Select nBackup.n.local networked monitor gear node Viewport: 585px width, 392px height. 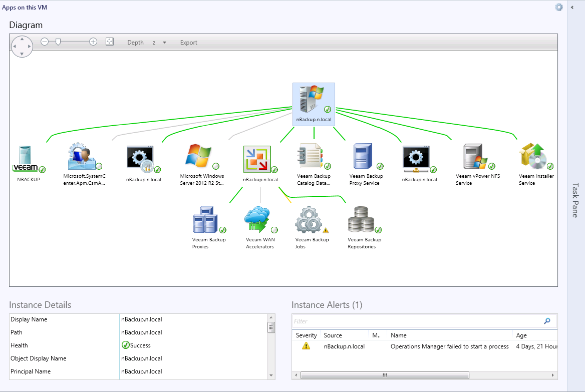coord(419,163)
